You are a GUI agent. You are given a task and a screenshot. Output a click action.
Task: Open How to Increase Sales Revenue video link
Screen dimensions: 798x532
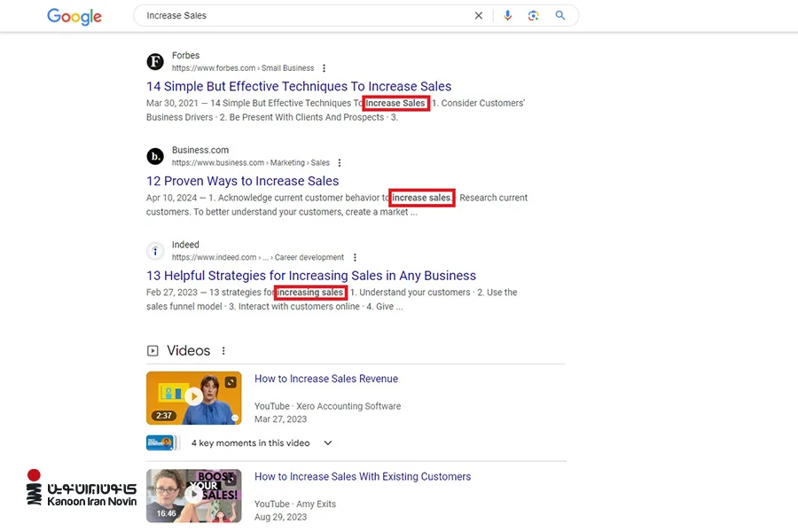coord(326,379)
